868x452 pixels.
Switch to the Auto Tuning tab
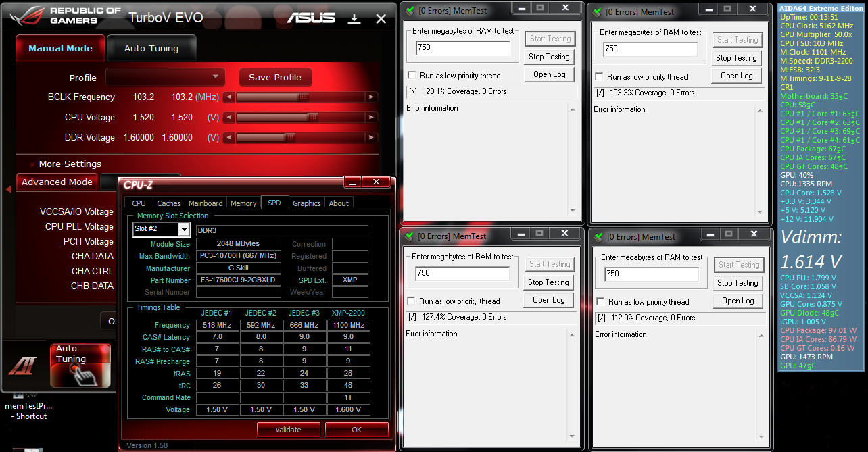pyautogui.click(x=151, y=49)
